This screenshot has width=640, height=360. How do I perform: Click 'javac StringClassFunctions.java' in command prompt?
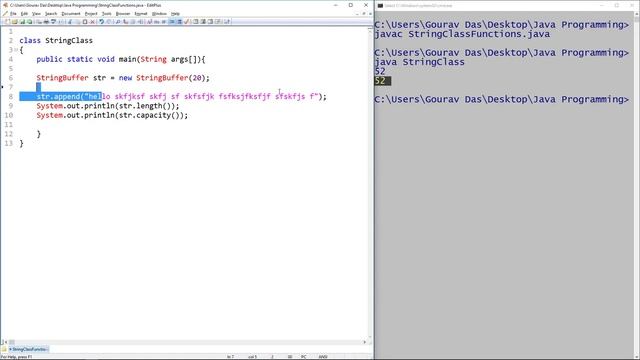coord(462,34)
